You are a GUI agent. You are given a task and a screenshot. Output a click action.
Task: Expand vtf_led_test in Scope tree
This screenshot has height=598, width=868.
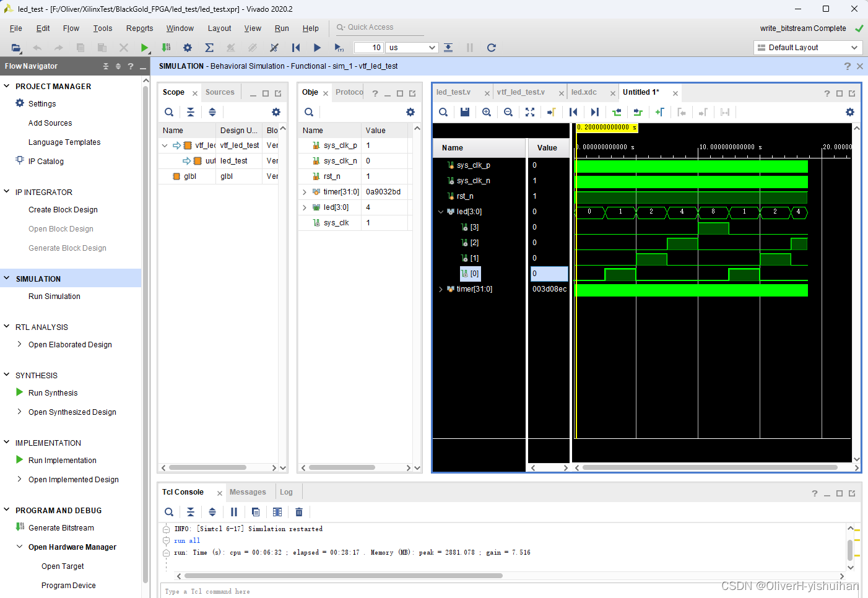click(x=165, y=145)
